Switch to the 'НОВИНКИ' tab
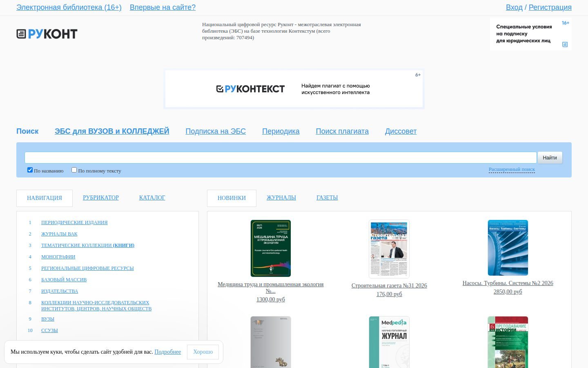This screenshot has width=588, height=368. tap(232, 198)
